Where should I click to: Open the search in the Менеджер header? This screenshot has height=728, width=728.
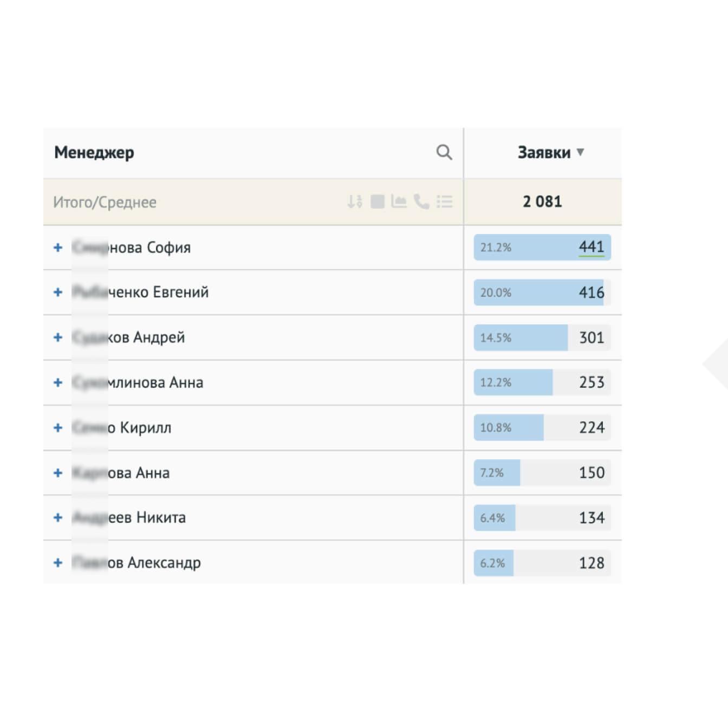pyautogui.click(x=444, y=152)
